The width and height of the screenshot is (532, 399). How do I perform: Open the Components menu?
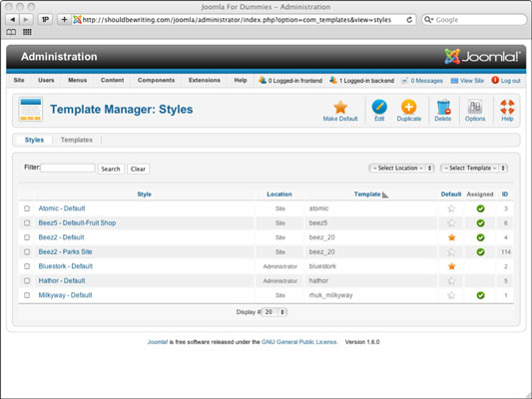point(156,81)
